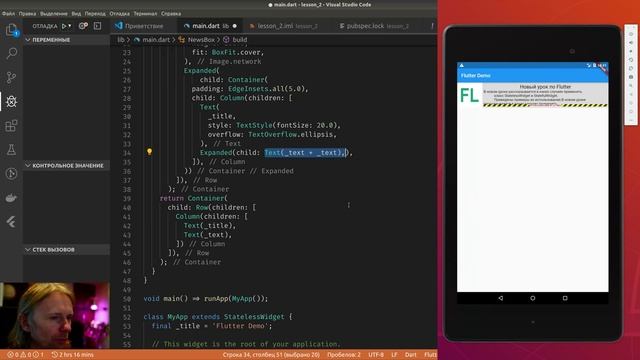The image size is (640, 360).
Task: Open the lib breadcrumb dropdown
Action: point(121,40)
